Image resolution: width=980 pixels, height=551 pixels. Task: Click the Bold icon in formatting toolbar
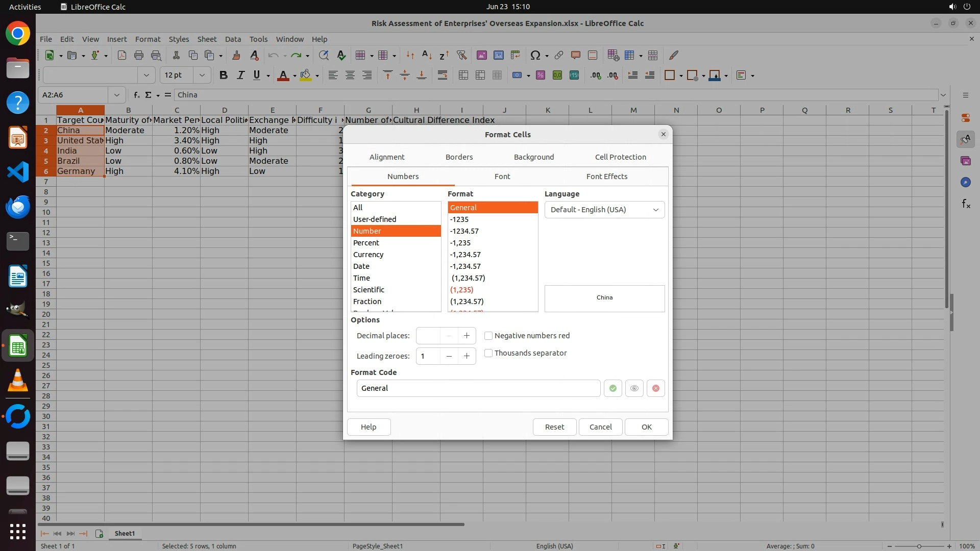pos(223,76)
